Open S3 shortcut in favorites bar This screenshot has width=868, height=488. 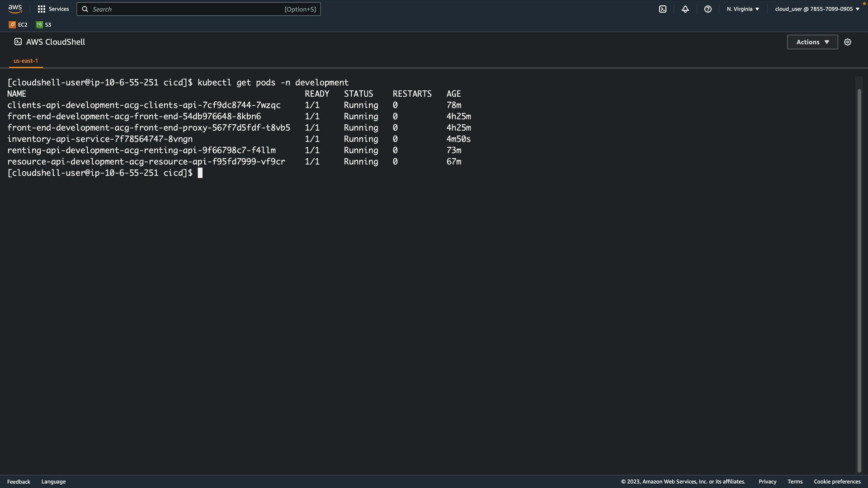[x=44, y=25]
